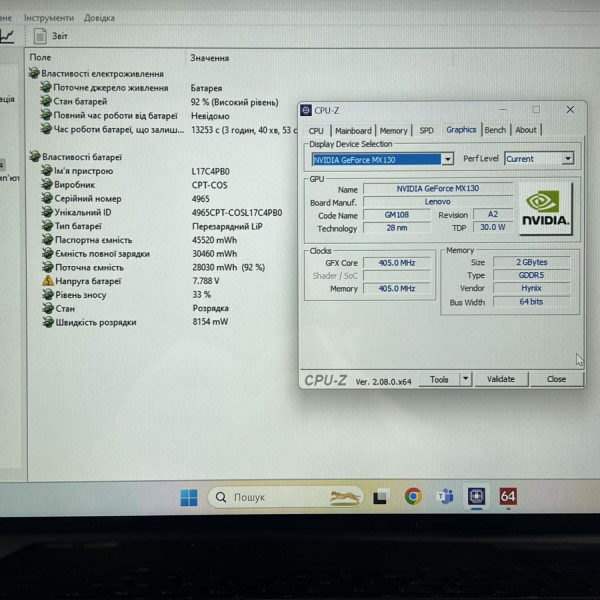
Task: Click icon next to Ім'я пристрою
Action: tap(47, 170)
